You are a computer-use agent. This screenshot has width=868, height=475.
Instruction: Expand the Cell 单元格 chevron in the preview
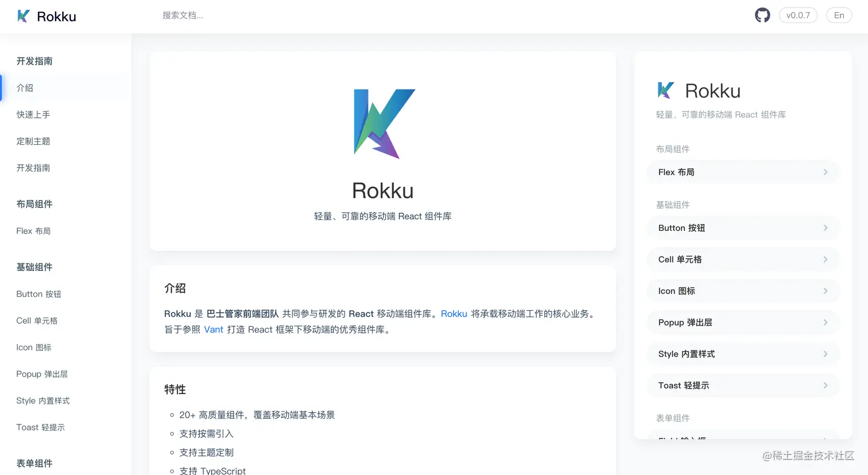825,260
